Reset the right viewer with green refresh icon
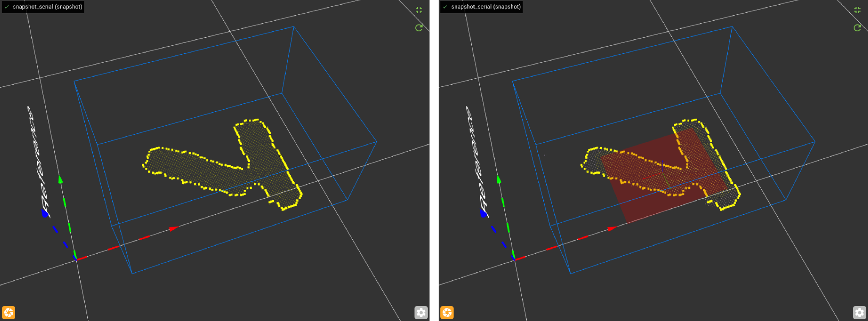868x321 pixels. pos(857,28)
